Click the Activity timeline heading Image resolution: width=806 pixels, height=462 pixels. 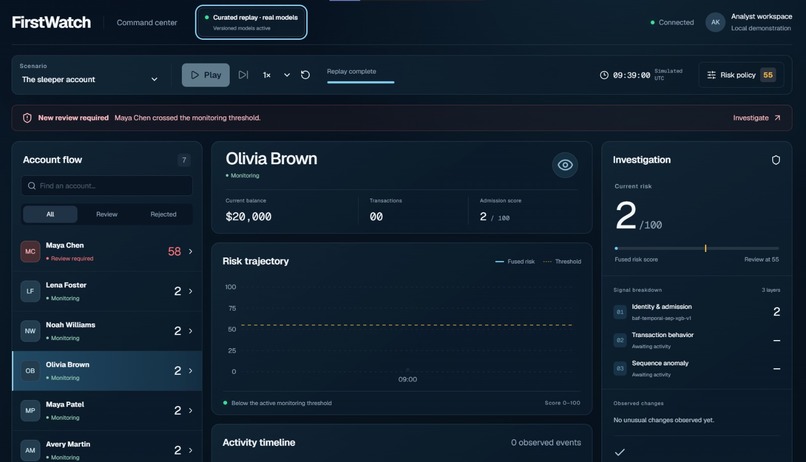[259, 442]
